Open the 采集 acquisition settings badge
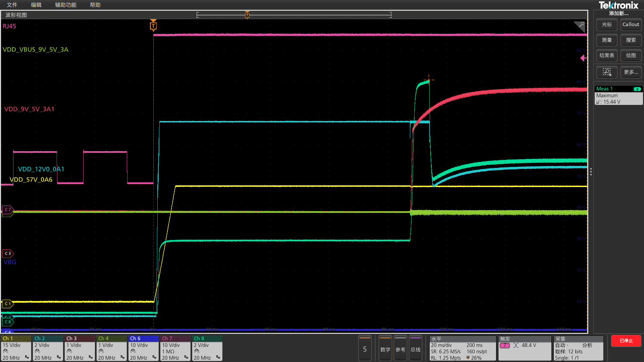644x362 pixels. click(x=578, y=348)
